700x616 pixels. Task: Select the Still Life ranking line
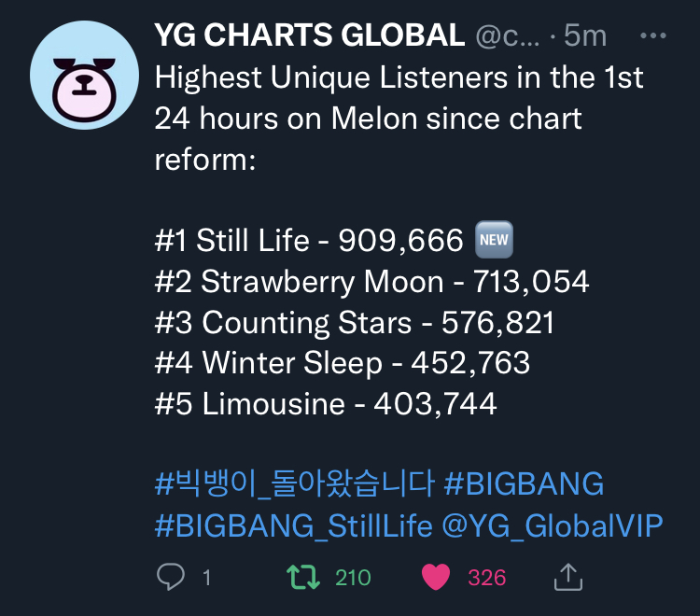point(334,240)
